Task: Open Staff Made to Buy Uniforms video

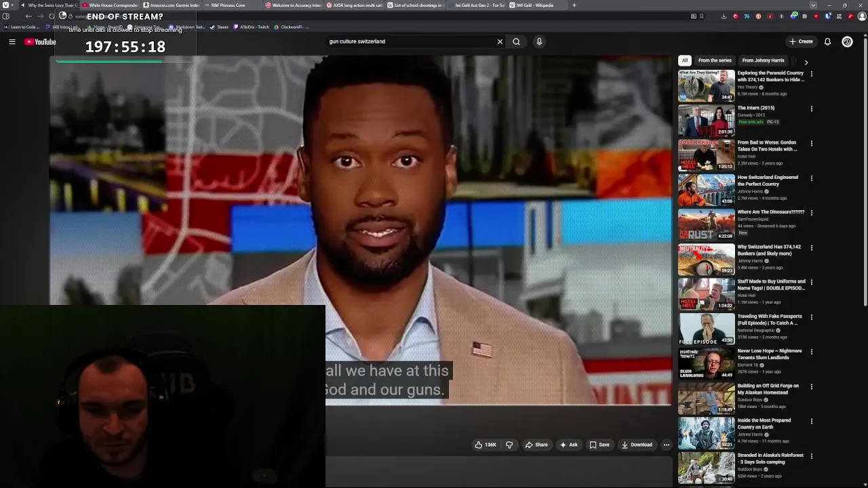Action: click(772, 285)
